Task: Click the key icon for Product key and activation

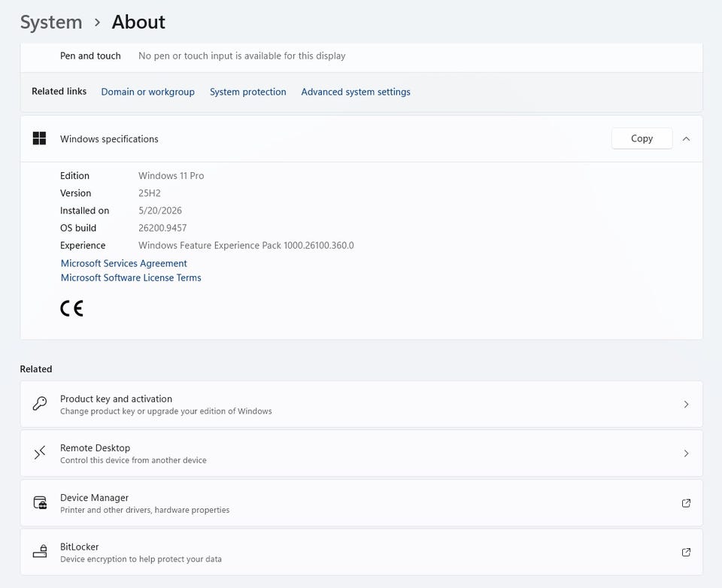Action: pos(40,404)
